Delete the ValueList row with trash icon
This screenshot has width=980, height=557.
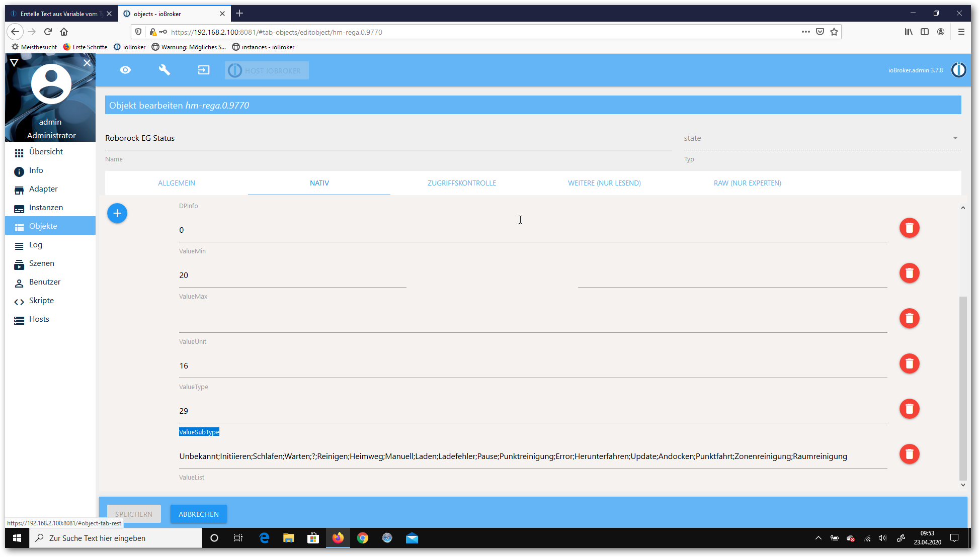pyautogui.click(x=909, y=454)
